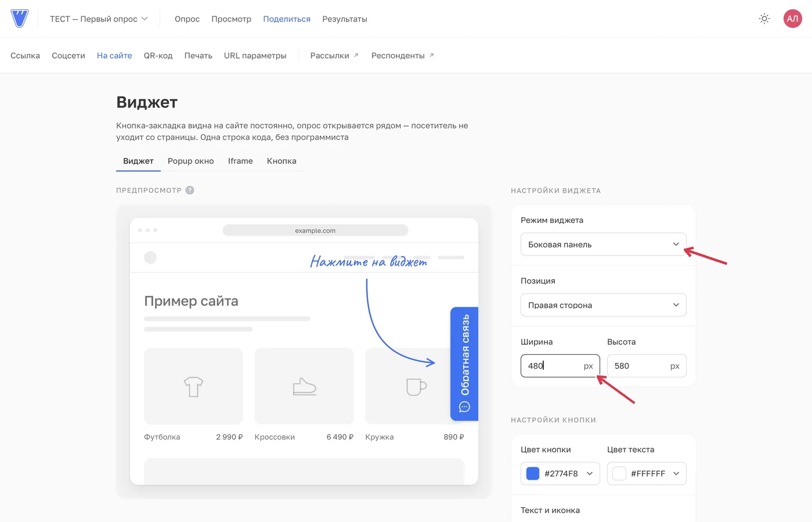Go to the Опрос tab
This screenshot has height=522, width=812.
coord(187,19)
